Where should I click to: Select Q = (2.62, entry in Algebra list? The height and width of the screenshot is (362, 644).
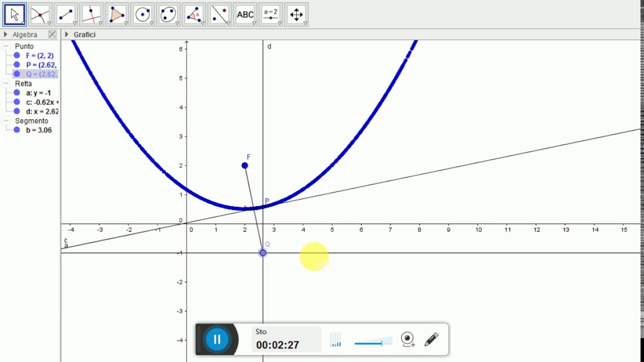[x=41, y=74]
